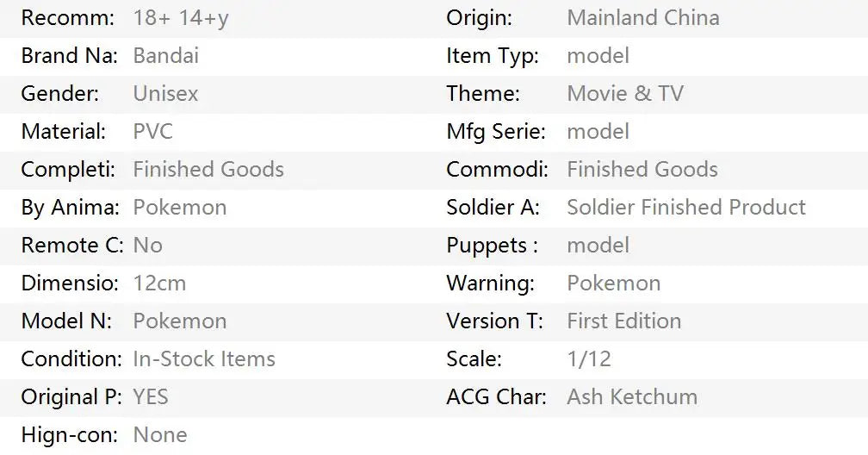Select the "First Edition" version value

(623, 321)
